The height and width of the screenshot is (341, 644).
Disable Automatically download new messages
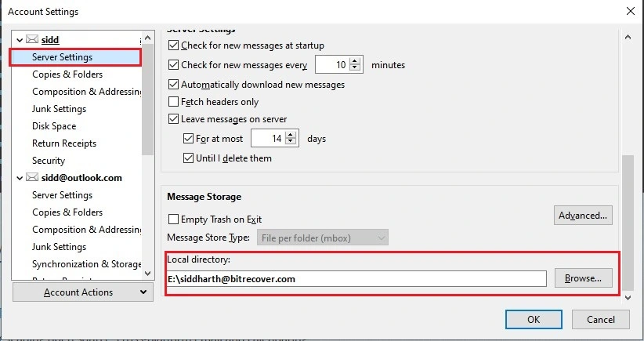tap(174, 85)
